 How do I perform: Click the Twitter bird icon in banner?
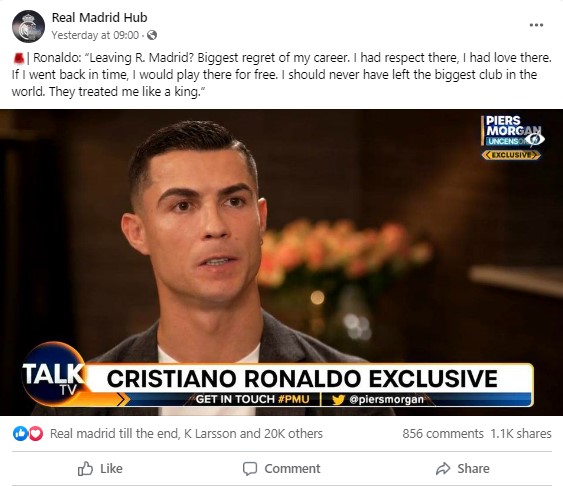(338, 399)
